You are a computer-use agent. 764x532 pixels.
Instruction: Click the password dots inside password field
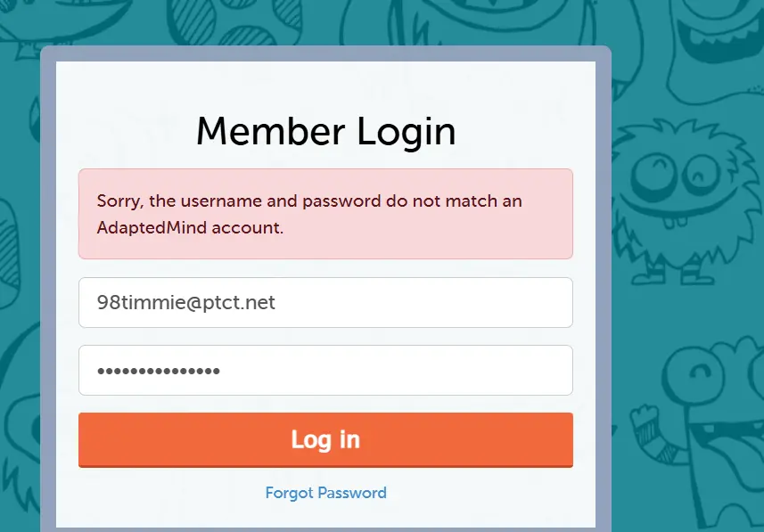(159, 371)
